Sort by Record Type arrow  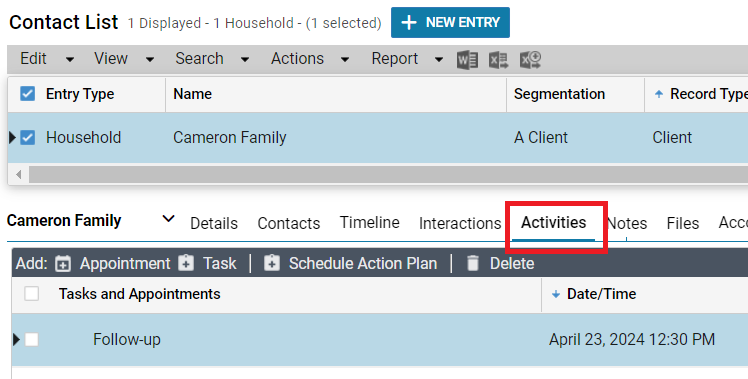[659, 94]
